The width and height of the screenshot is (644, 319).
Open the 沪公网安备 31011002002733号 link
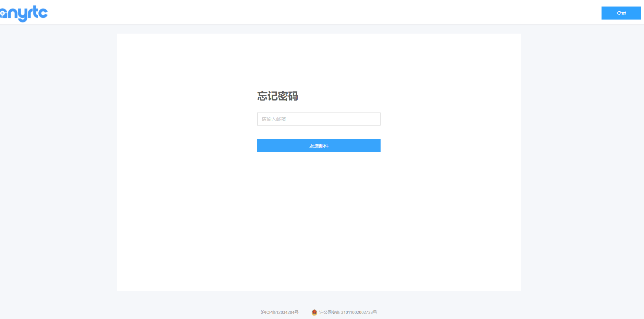point(348,312)
